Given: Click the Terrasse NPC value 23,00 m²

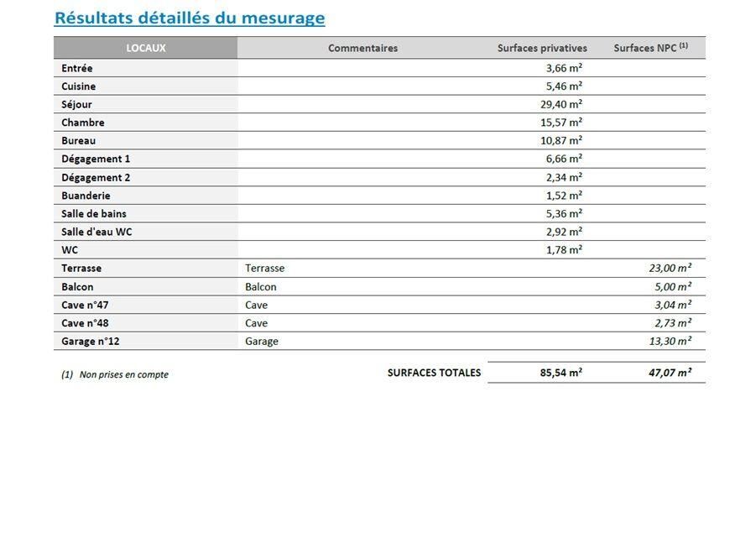Looking at the screenshot, I should 670,269.
